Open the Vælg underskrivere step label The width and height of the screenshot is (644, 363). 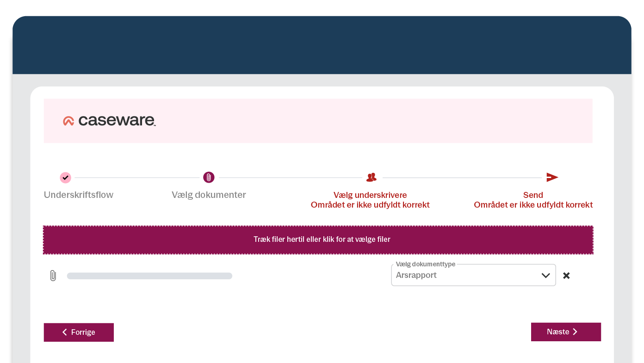(x=370, y=195)
